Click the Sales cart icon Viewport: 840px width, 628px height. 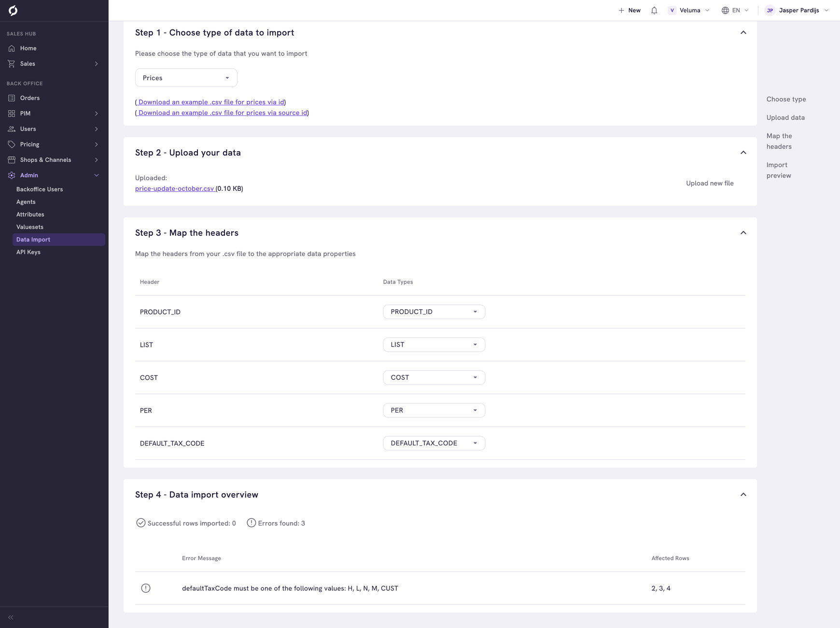coord(12,64)
